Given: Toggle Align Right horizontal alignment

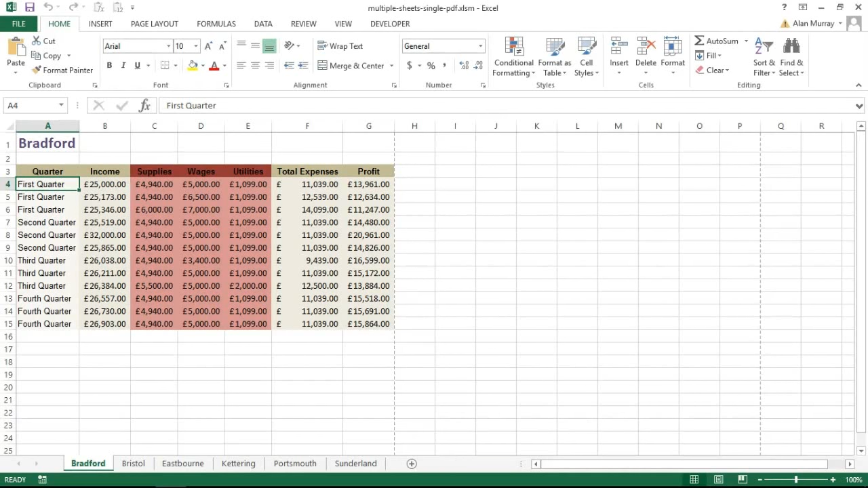Looking at the screenshot, I should click(269, 66).
